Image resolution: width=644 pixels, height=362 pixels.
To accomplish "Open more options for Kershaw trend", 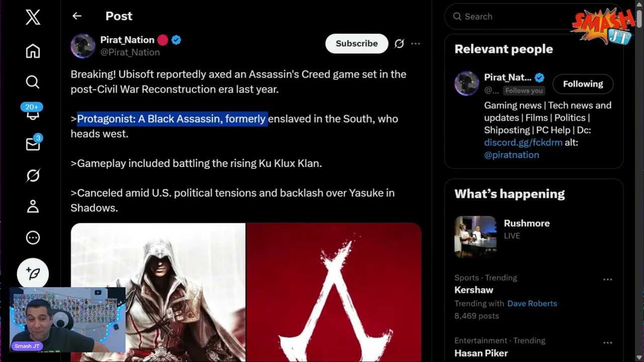I will click(608, 280).
